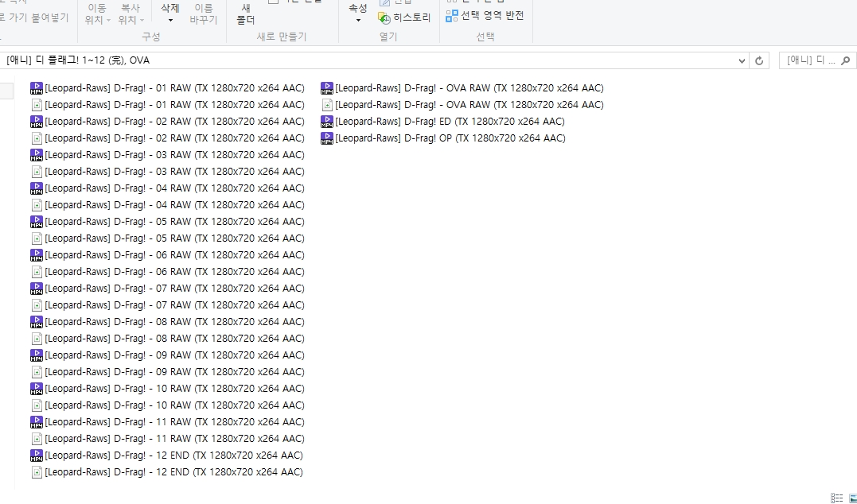Select the document file name 'D-Frag! - 03 RAW'
The width and height of the screenshot is (857, 504).
click(174, 172)
